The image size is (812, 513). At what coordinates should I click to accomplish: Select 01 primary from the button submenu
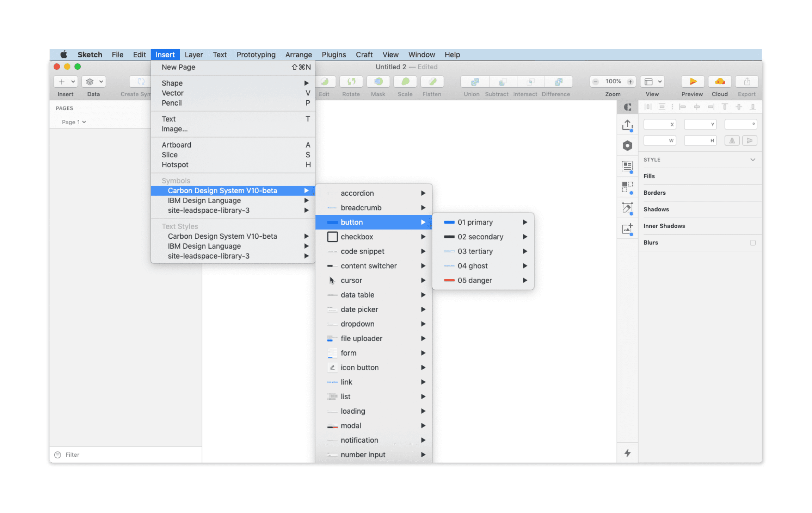coord(475,222)
